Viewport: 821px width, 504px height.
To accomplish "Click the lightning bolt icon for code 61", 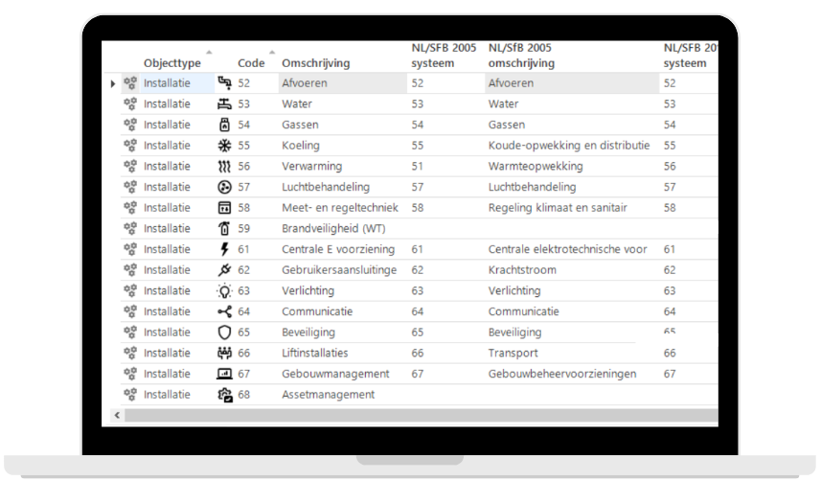I will click(x=225, y=249).
